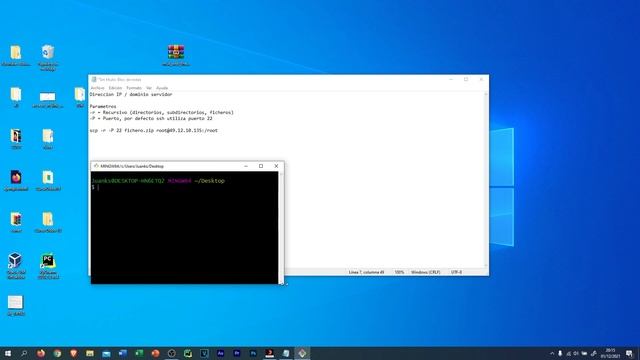The height and width of the screenshot is (360, 640).
Task: Click the Git Bash title bar icon
Action: 96,166
